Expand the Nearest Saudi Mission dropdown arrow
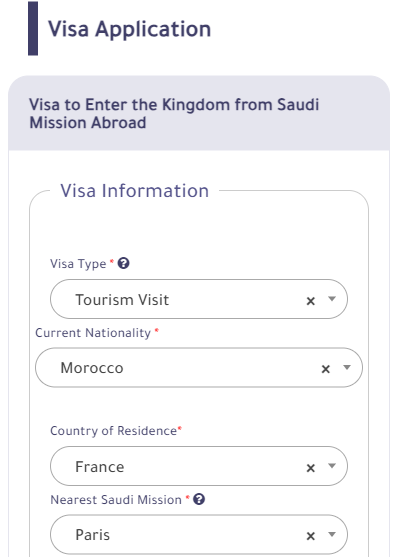The image size is (398, 557). (332, 534)
